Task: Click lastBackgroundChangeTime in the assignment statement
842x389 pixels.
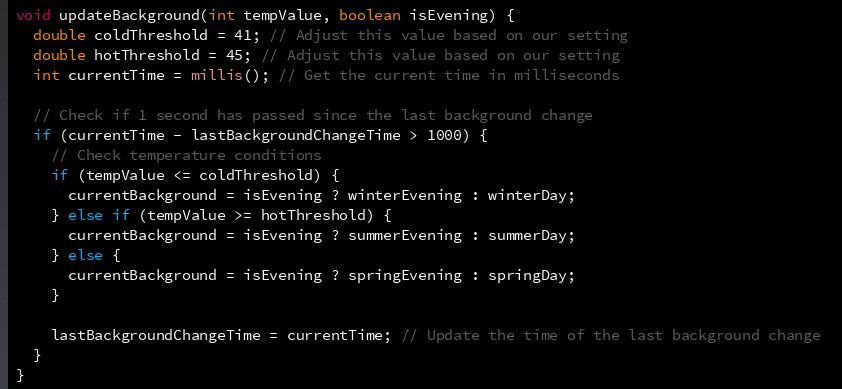Action: point(156,335)
